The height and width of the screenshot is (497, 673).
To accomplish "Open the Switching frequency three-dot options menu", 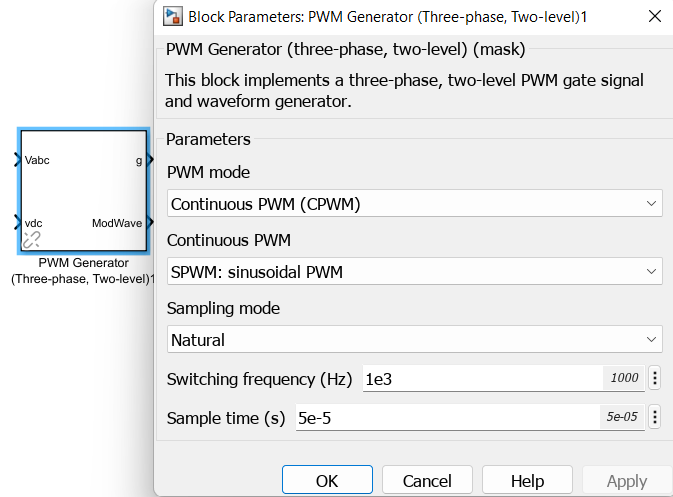I will click(x=655, y=378).
